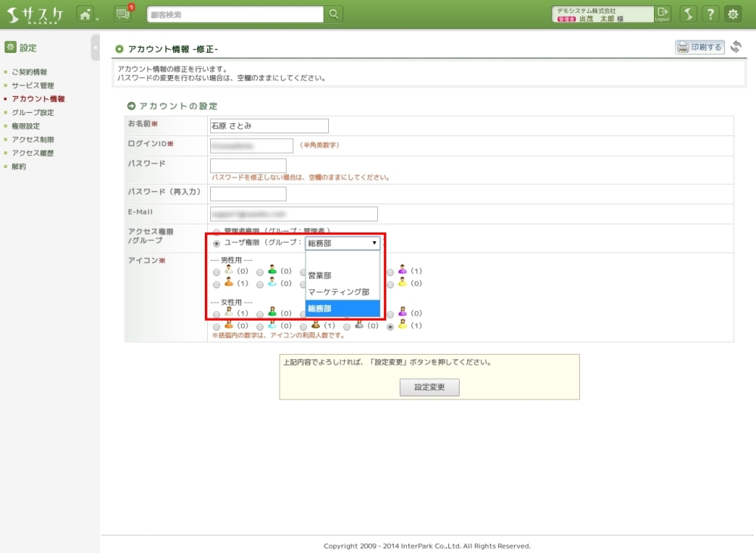The height and width of the screenshot is (553, 756).
Task: Click the 設定変更 button
Action: tap(429, 387)
